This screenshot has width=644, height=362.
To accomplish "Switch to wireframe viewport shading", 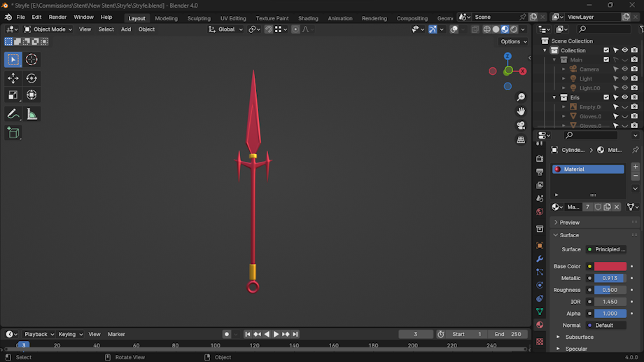I will 487,29.
